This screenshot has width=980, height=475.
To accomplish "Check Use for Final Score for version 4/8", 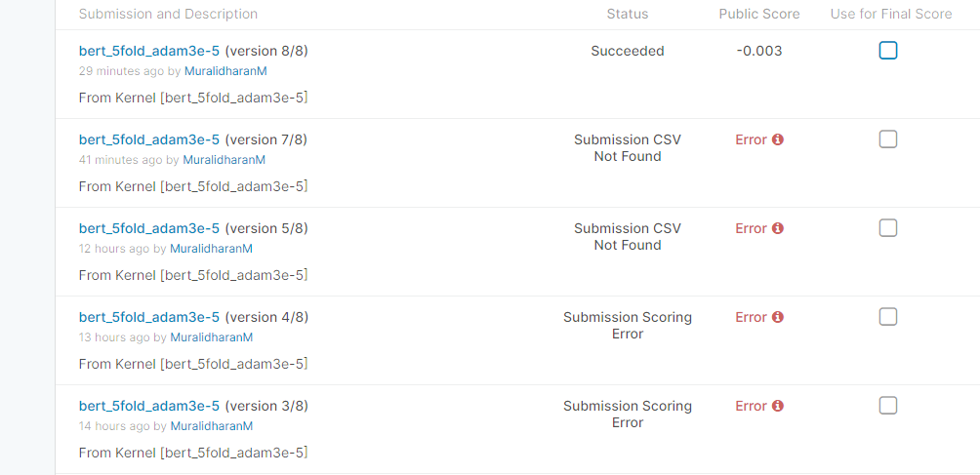I will click(888, 316).
